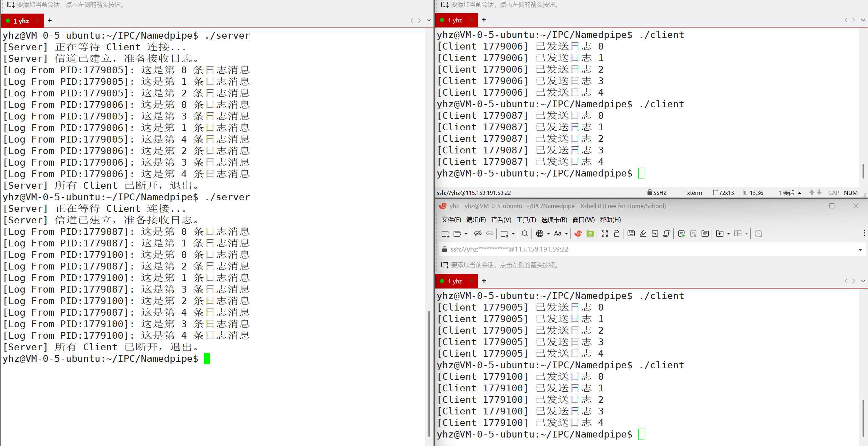Toggle full screen mode icon
This screenshot has width=868, height=446.
(604, 234)
